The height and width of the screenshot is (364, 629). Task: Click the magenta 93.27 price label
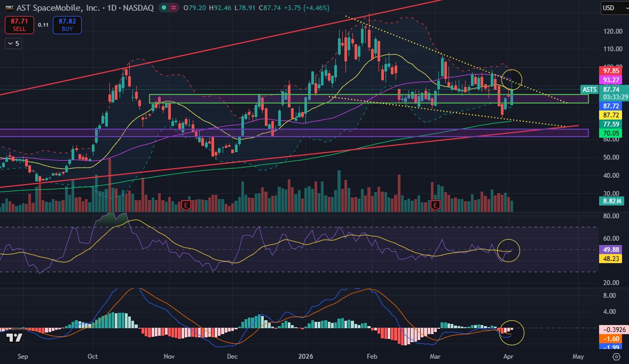tap(611, 80)
